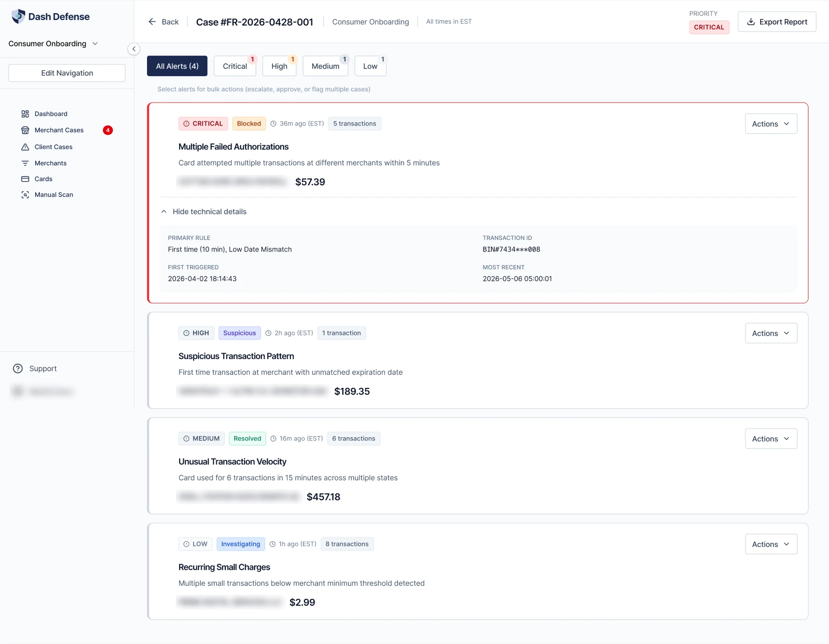Switch to the High alerts tab

(x=279, y=66)
